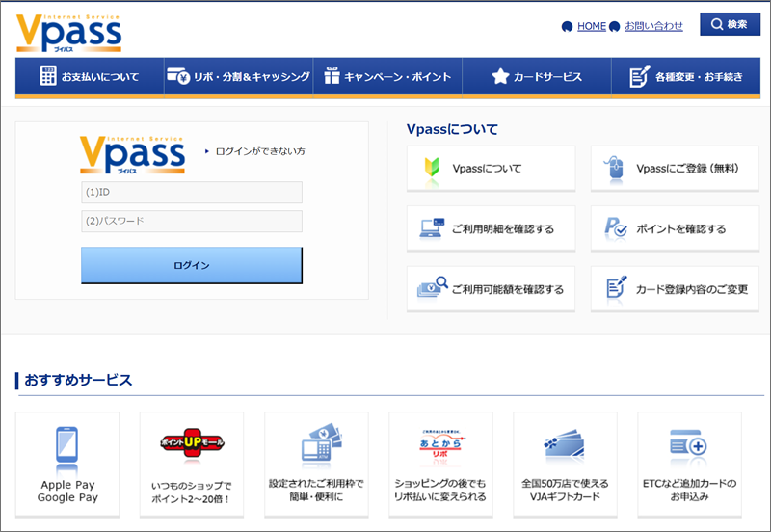This screenshot has width=771, height=532.
Task: Click the card with plus icon
Action: (688, 443)
